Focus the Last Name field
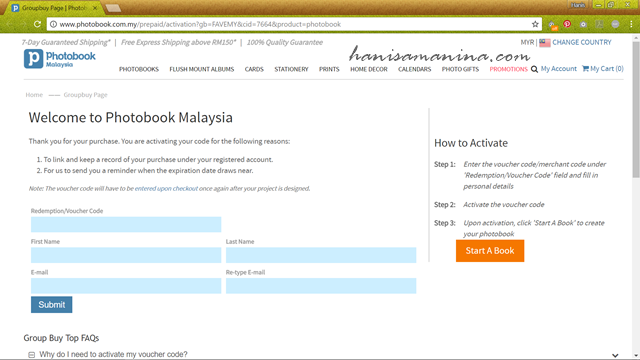 (321, 255)
